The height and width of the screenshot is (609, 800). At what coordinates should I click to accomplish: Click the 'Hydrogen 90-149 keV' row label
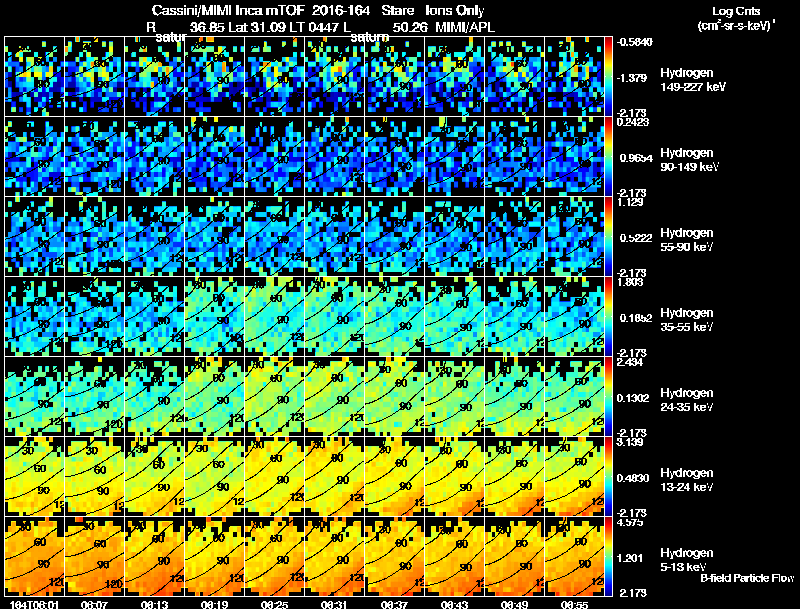click(689, 160)
